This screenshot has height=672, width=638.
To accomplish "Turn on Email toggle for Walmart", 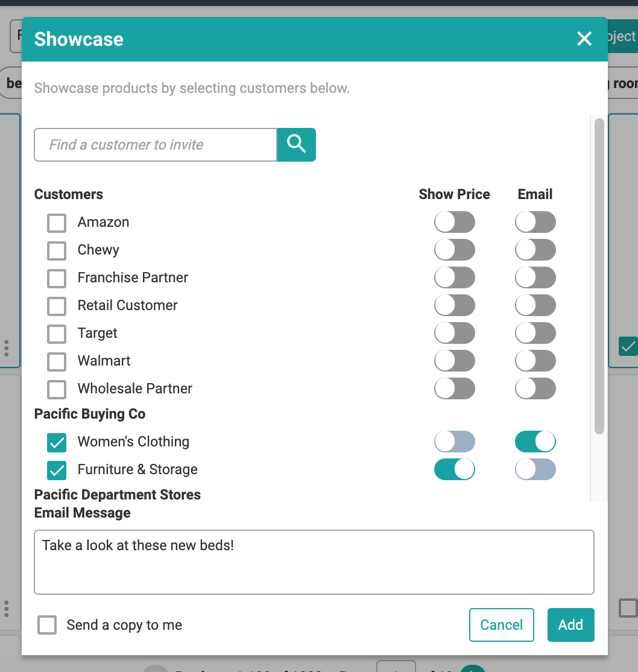I will tap(535, 361).
